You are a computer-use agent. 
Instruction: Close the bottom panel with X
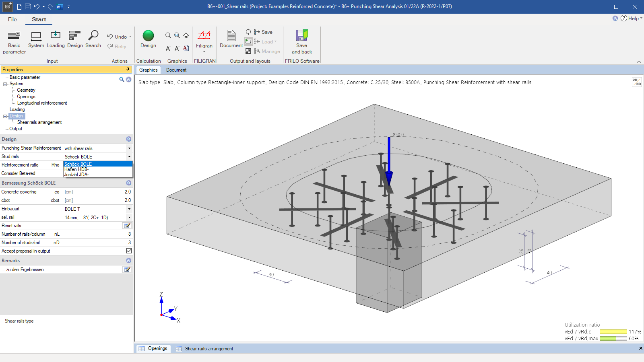click(640, 348)
